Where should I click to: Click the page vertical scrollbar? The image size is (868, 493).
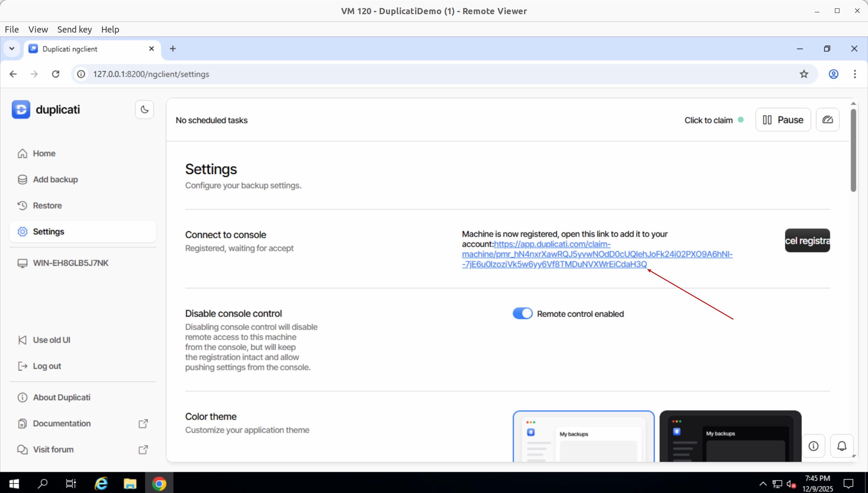853,151
